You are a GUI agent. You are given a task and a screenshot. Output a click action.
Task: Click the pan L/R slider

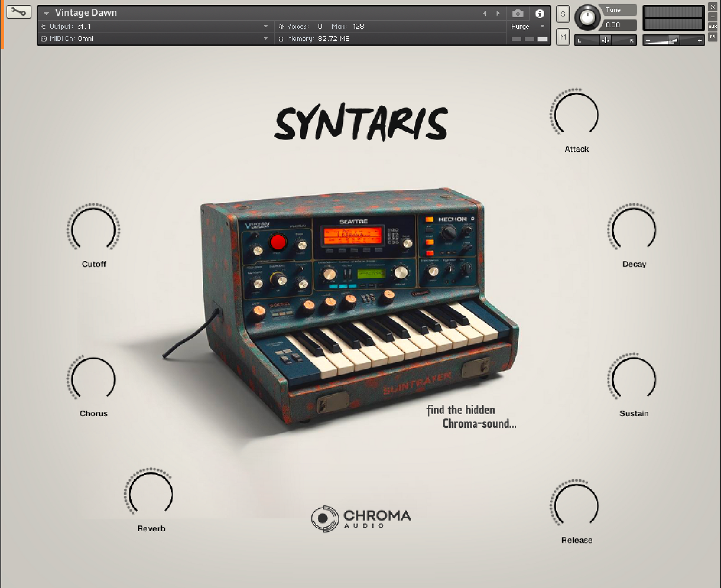click(x=605, y=40)
